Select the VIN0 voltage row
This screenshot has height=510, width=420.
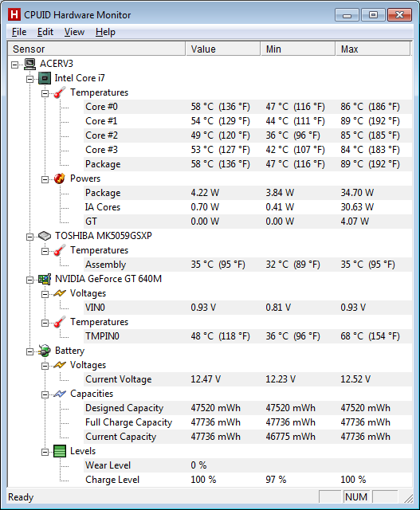tap(248, 308)
